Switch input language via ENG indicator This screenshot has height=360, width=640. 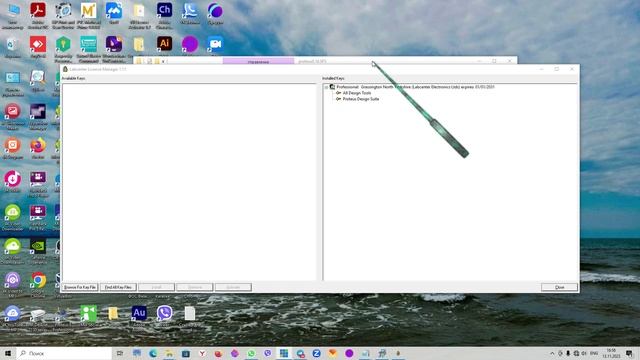point(594,353)
